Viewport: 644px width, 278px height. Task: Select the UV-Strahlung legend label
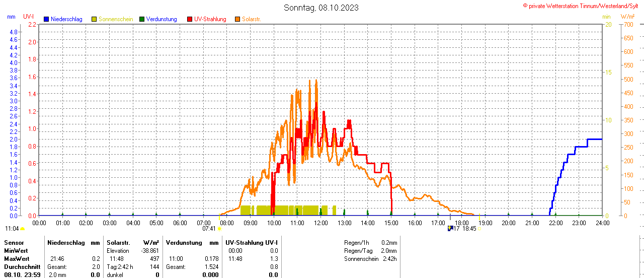point(210,19)
